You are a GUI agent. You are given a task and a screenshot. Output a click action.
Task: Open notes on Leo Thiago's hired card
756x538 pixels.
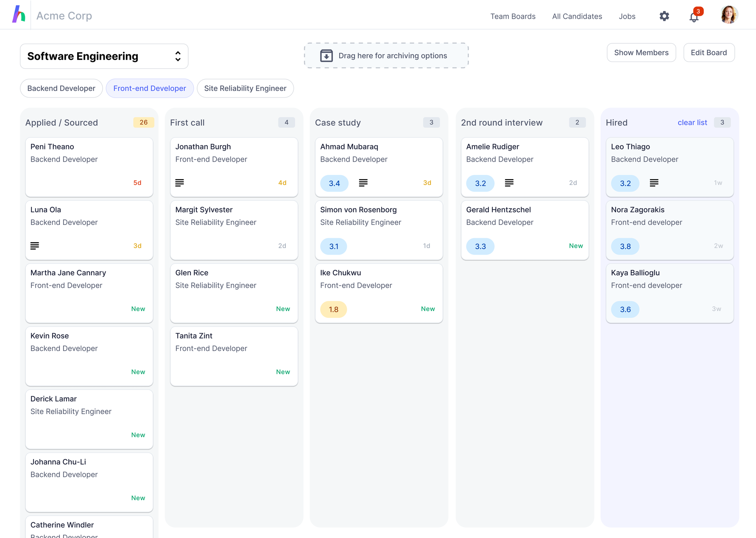point(654,183)
